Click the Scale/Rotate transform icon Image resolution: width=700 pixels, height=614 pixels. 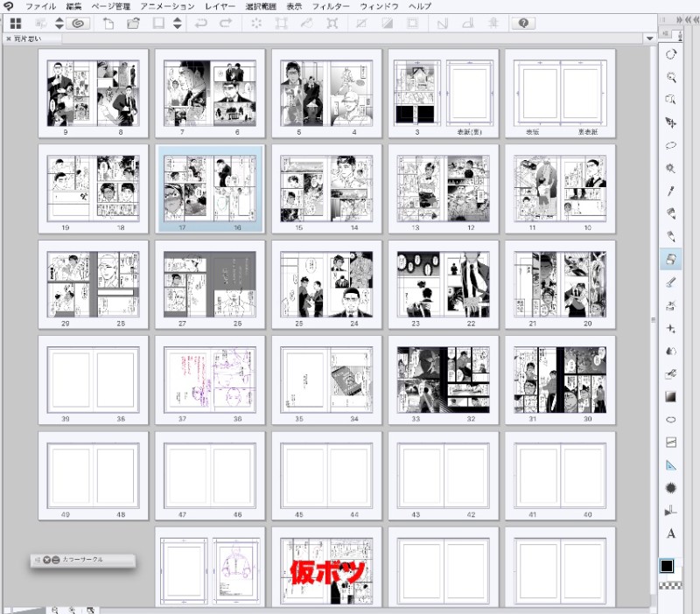[281, 24]
